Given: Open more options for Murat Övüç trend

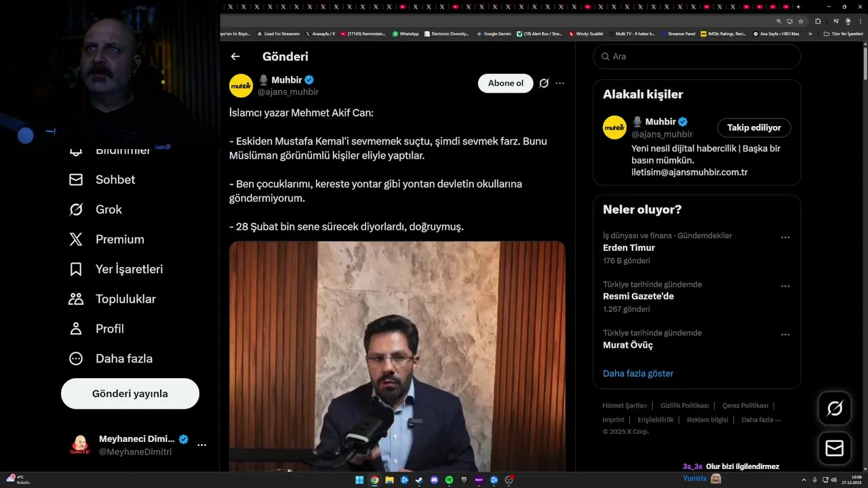Looking at the screenshot, I should coord(785,335).
